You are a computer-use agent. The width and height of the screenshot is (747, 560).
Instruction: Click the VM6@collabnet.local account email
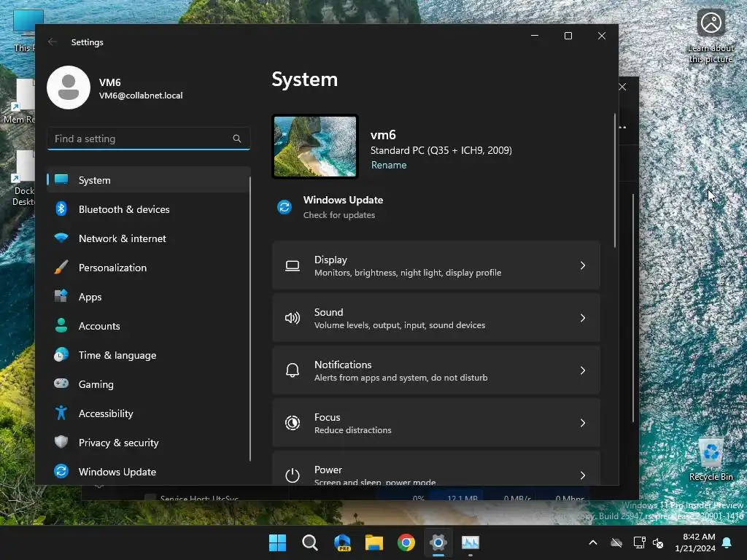141,96
